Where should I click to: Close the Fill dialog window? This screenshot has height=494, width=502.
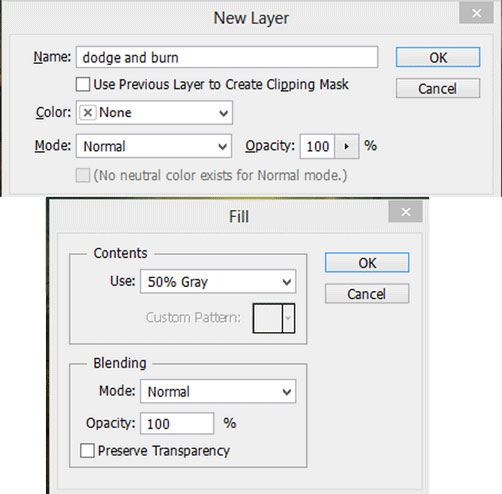[405, 212]
